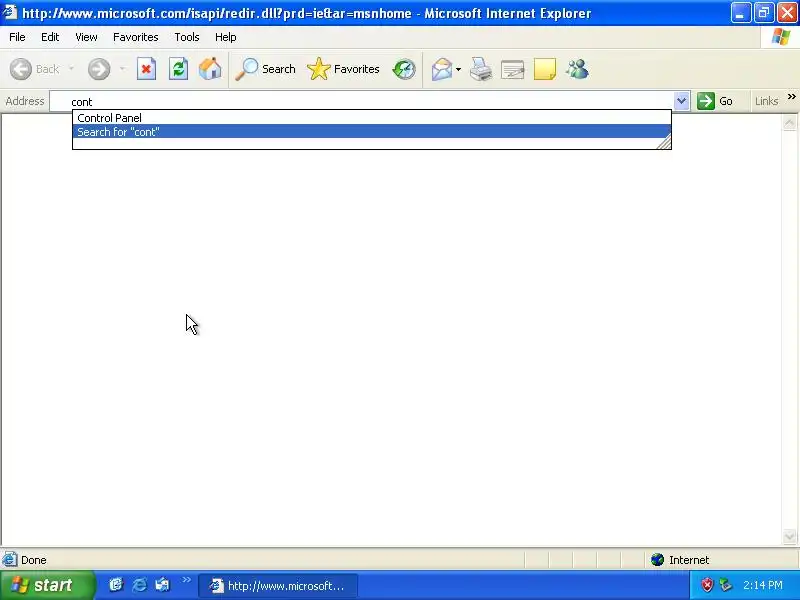Open the Tools menu

point(187,37)
